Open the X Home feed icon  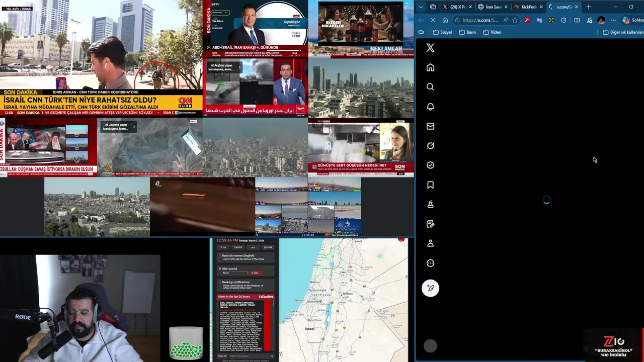pyautogui.click(x=430, y=67)
